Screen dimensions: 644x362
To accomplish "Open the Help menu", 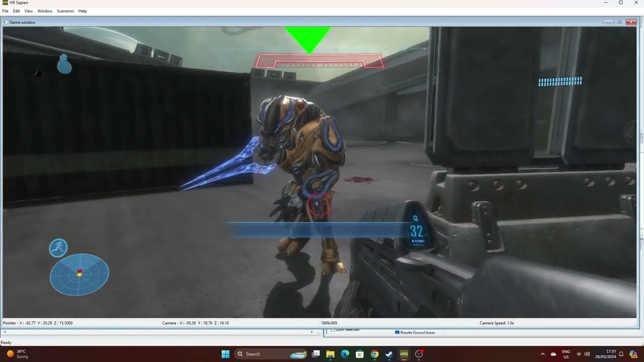I will (83, 11).
